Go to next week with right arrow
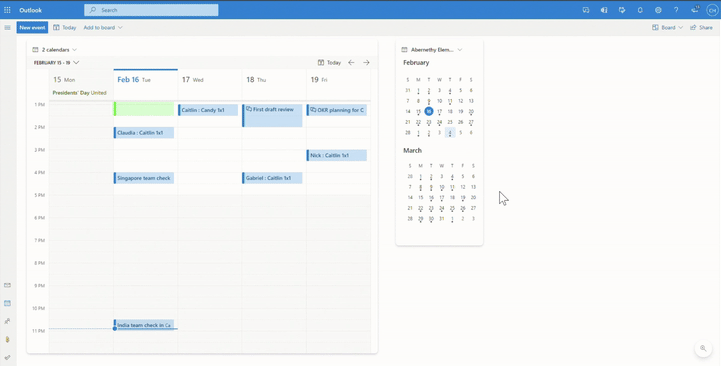Viewport: 721px width, 366px height. (366, 63)
